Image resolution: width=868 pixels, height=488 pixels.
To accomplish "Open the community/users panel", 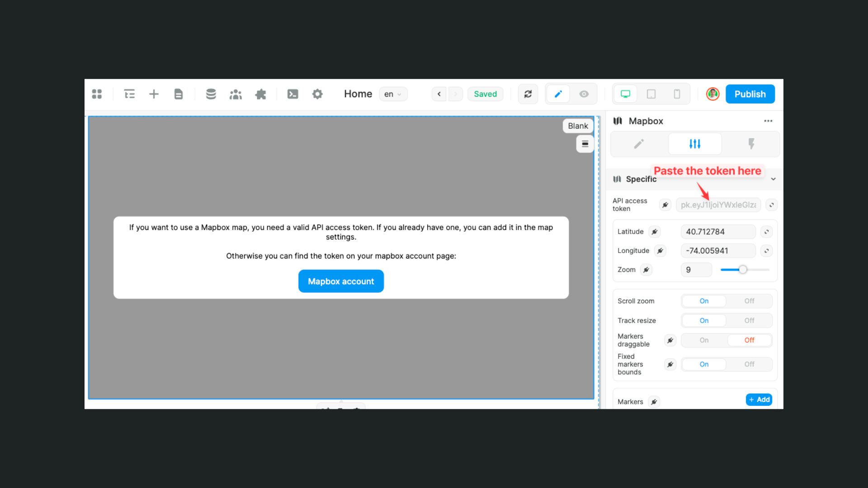I will tap(236, 94).
